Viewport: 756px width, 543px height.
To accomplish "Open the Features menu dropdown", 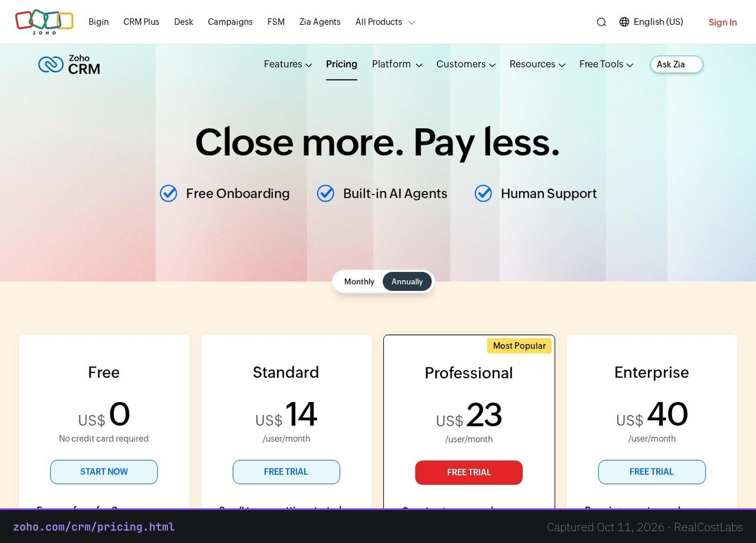I will [x=288, y=64].
